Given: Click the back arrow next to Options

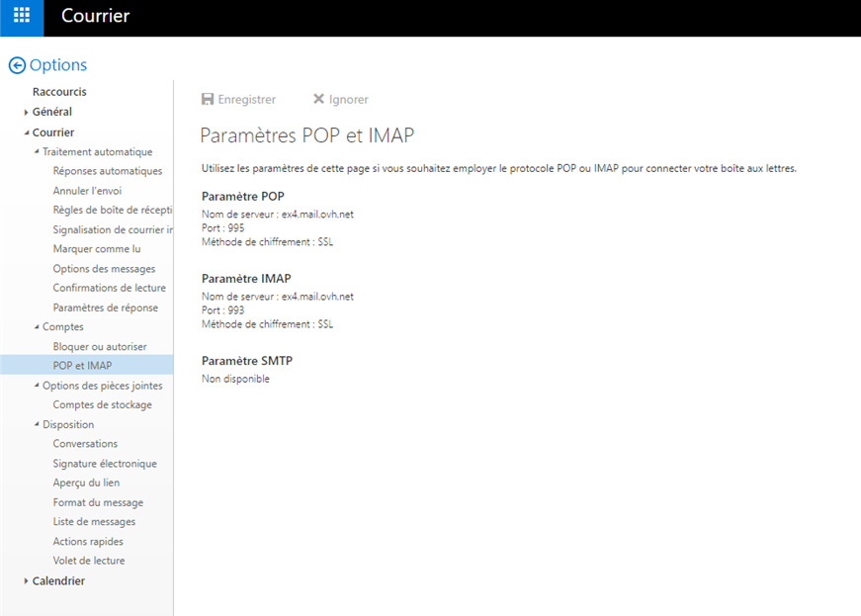Looking at the screenshot, I should point(17,65).
